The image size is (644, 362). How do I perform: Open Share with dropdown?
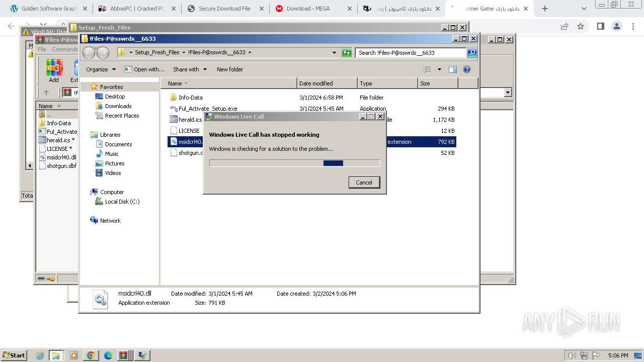tap(190, 69)
